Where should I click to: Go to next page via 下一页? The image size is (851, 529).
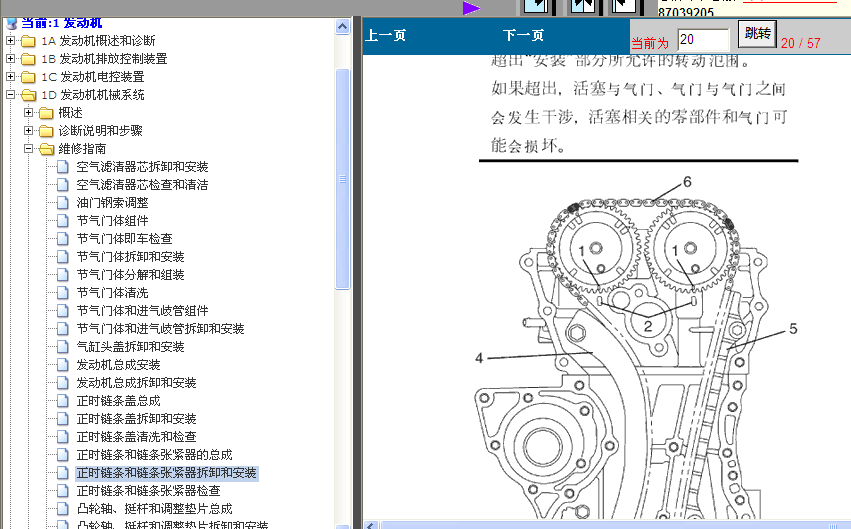tap(523, 36)
